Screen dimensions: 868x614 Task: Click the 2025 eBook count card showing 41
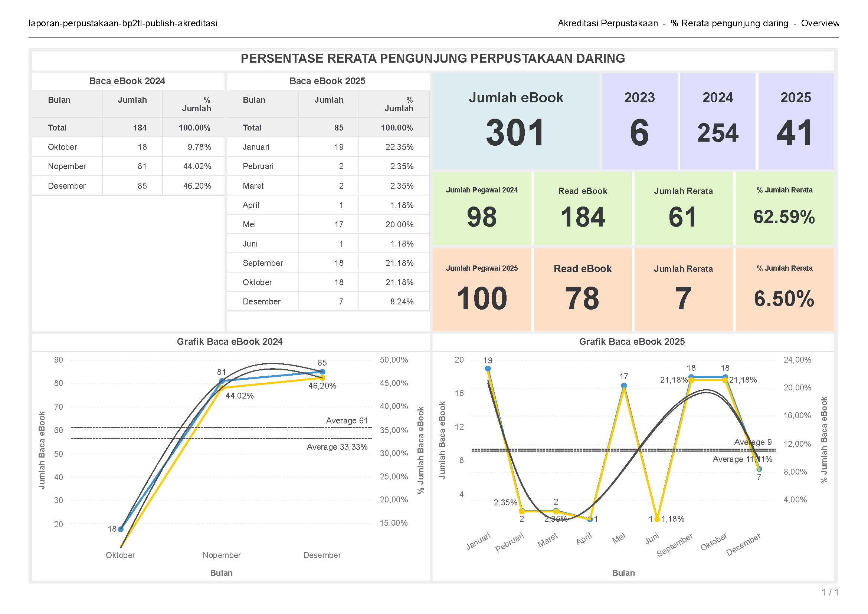pyautogui.click(x=795, y=121)
